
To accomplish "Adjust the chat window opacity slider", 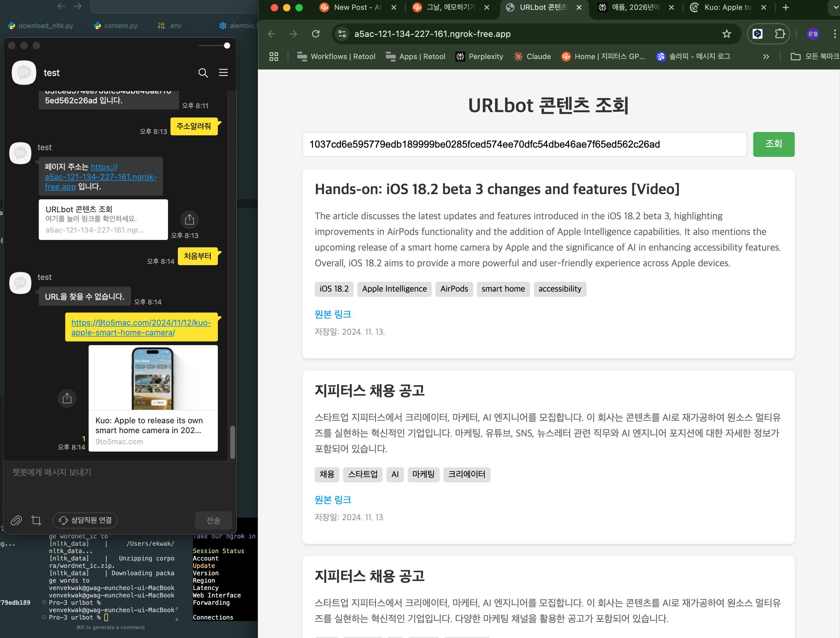I will click(x=227, y=46).
